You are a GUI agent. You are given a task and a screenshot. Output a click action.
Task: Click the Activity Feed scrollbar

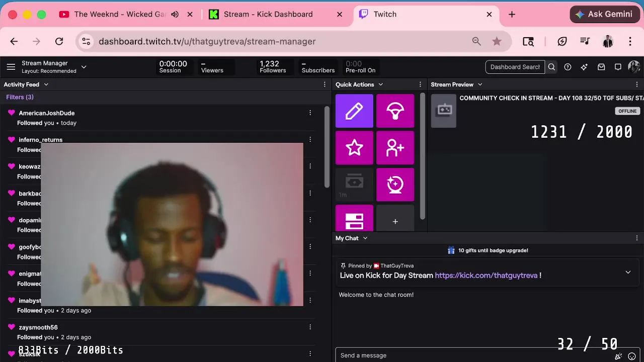(x=327, y=146)
